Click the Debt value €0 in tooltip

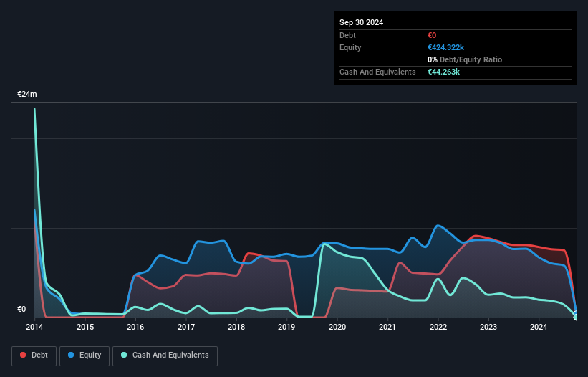point(432,35)
